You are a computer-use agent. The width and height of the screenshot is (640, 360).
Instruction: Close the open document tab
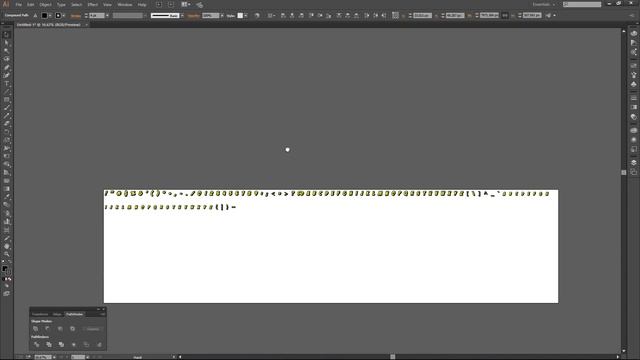pos(87,25)
